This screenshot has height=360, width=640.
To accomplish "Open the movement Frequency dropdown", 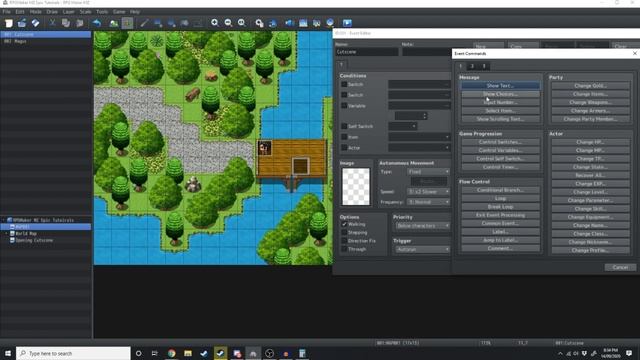I will coord(428,202).
